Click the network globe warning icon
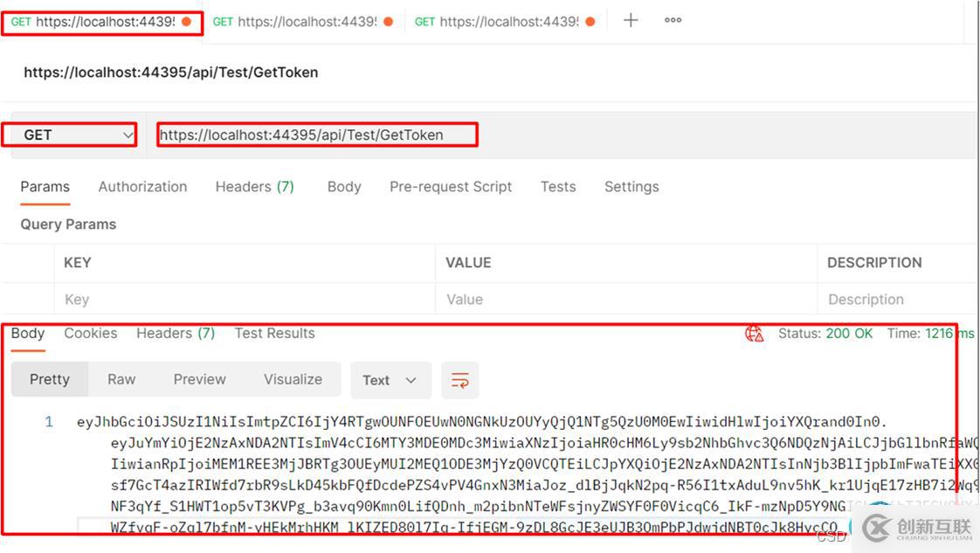The image size is (980, 553). 754,334
